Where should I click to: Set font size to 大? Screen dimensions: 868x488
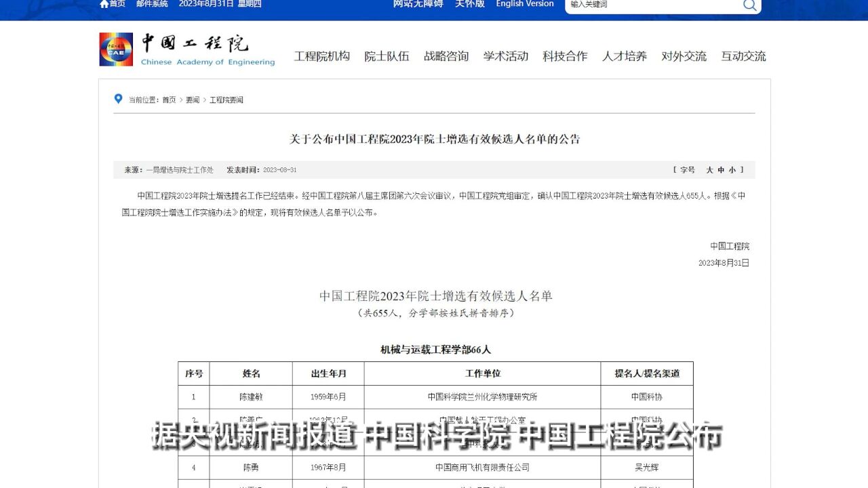point(709,170)
